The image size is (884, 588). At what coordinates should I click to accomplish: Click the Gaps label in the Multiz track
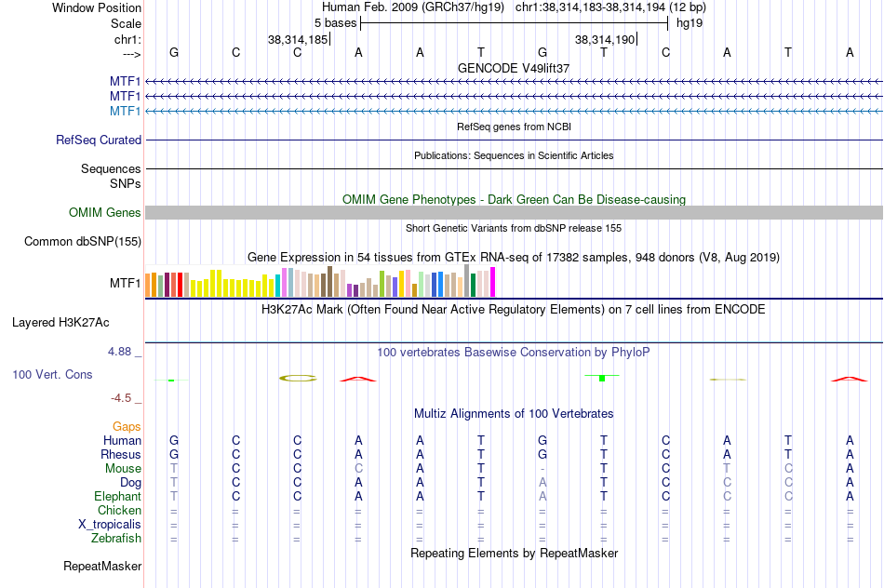(127, 427)
